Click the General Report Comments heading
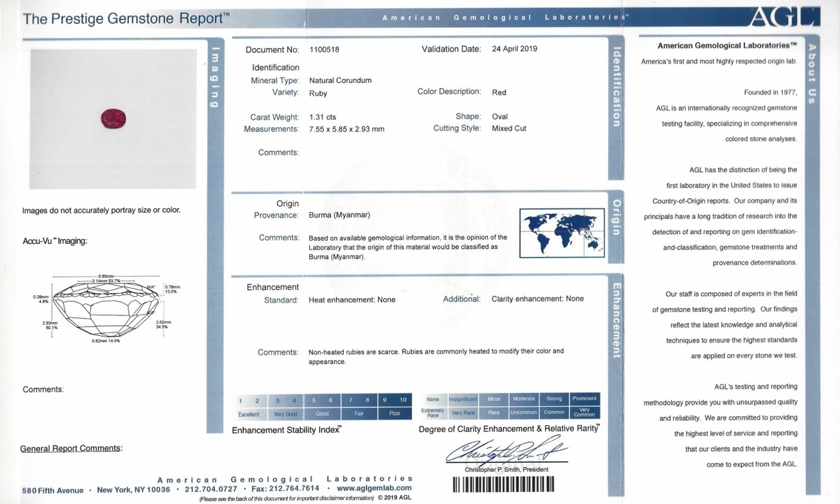840x504 pixels. 71,448
